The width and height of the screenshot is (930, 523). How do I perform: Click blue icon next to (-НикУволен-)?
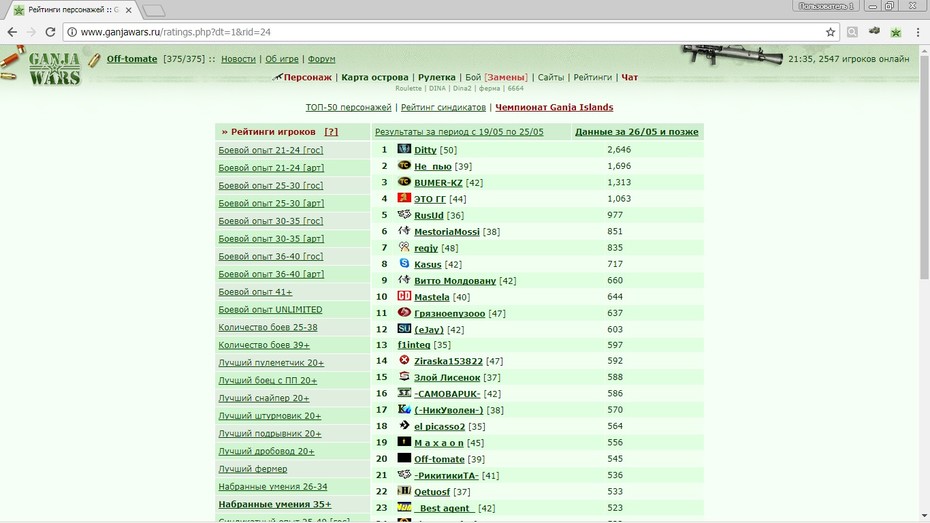(404, 409)
